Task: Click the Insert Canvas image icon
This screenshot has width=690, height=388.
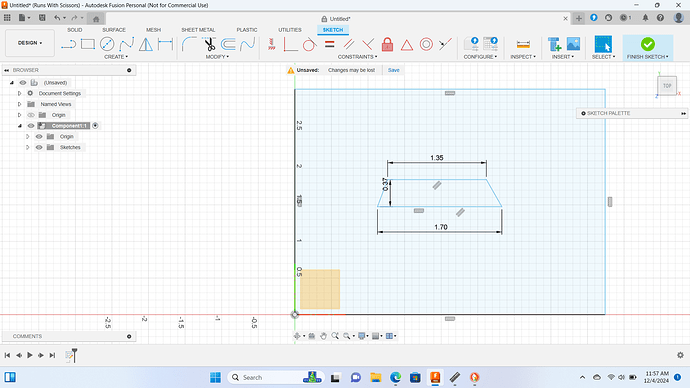Action: pos(573,44)
